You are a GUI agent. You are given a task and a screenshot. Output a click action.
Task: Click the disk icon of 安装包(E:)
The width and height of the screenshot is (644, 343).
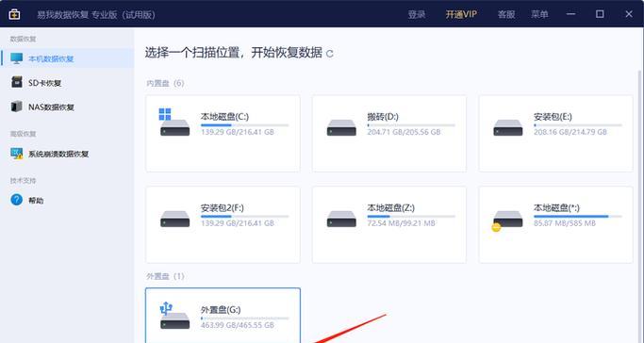(x=507, y=127)
